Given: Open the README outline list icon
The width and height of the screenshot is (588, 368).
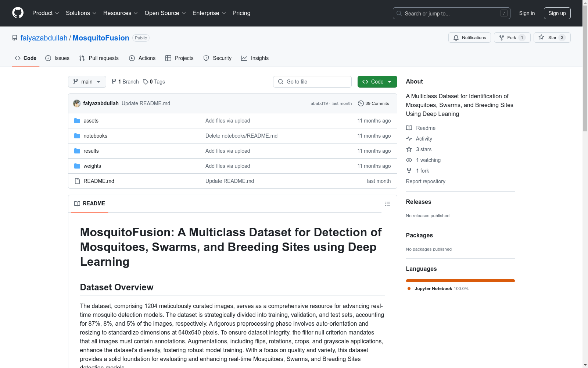Looking at the screenshot, I should tap(388, 204).
